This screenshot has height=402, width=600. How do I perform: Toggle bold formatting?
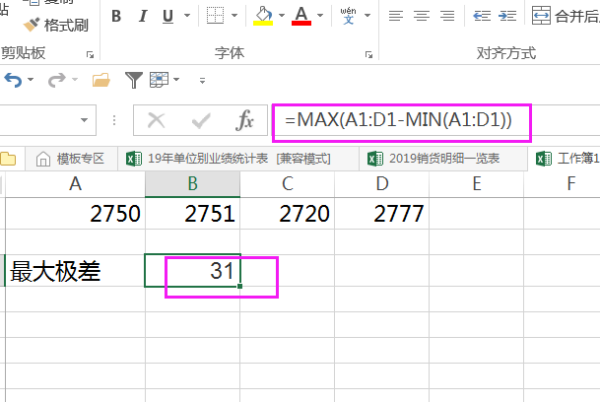click(x=117, y=16)
